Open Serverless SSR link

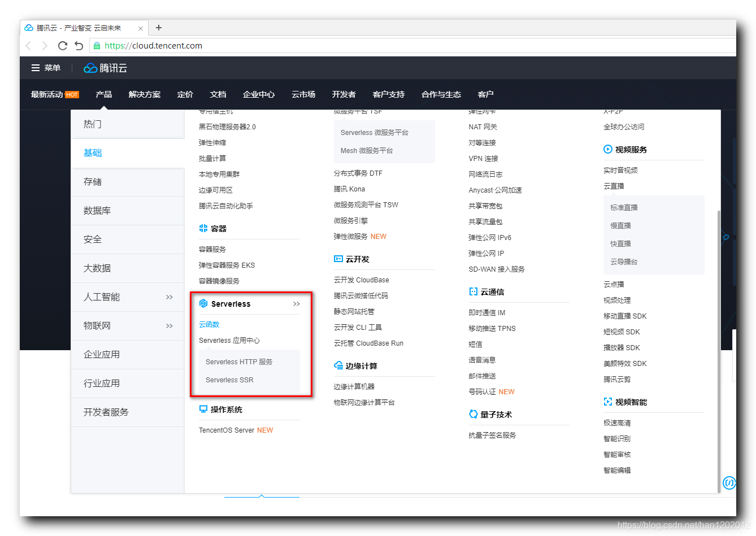click(229, 380)
